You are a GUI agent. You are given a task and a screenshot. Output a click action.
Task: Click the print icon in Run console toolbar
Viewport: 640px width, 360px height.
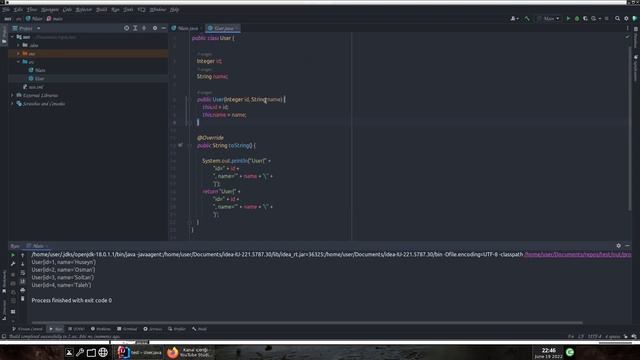pos(22,290)
